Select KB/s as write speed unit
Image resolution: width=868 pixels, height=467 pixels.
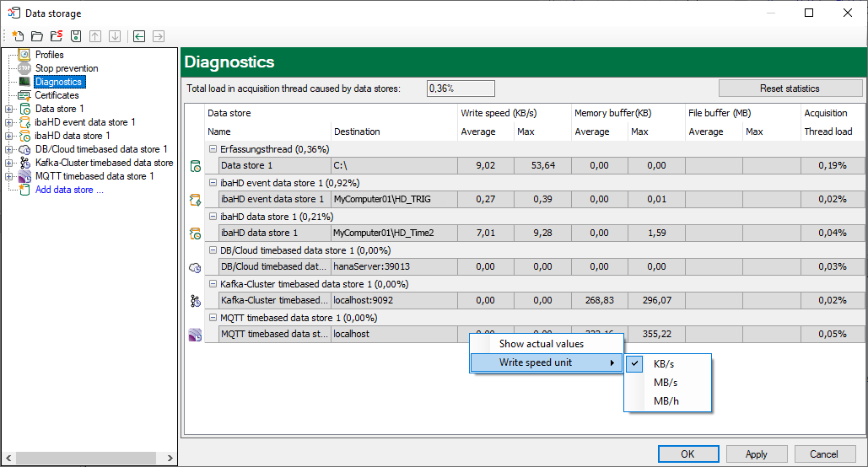click(x=665, y=364)
